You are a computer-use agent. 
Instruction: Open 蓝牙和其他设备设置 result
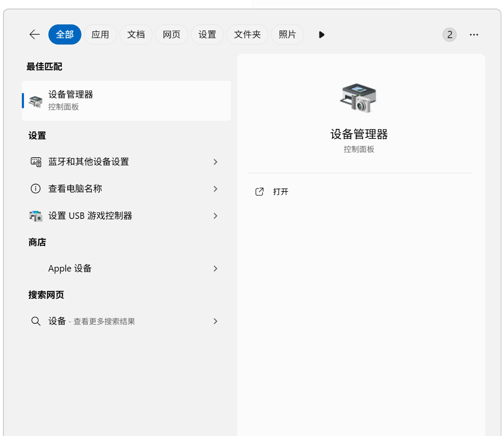[126, 162]
